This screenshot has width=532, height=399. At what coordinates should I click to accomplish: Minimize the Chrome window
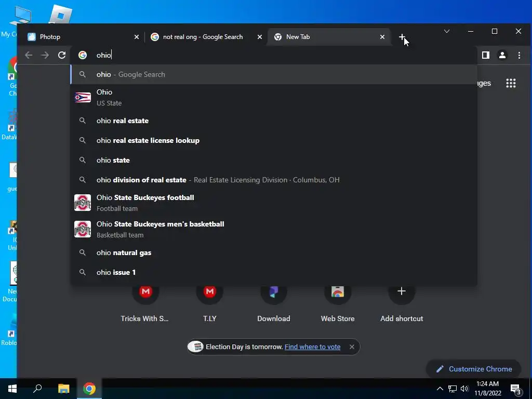point(471,31)
